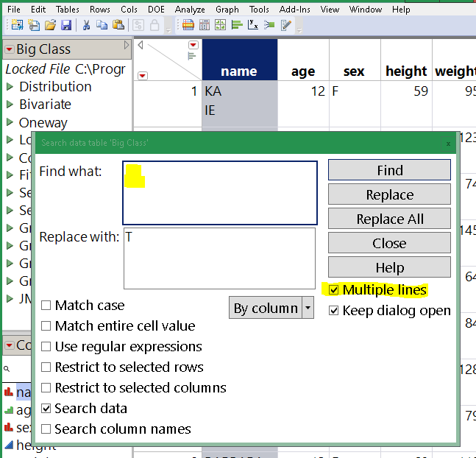476x458 pixels.
Task: Enable the Match case checkbox
Action: [x=46, y=306]
